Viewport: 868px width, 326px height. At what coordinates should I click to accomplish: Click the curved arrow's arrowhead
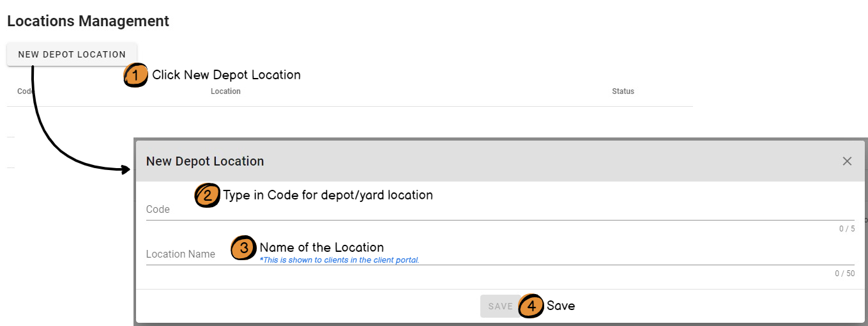[126, 169]
